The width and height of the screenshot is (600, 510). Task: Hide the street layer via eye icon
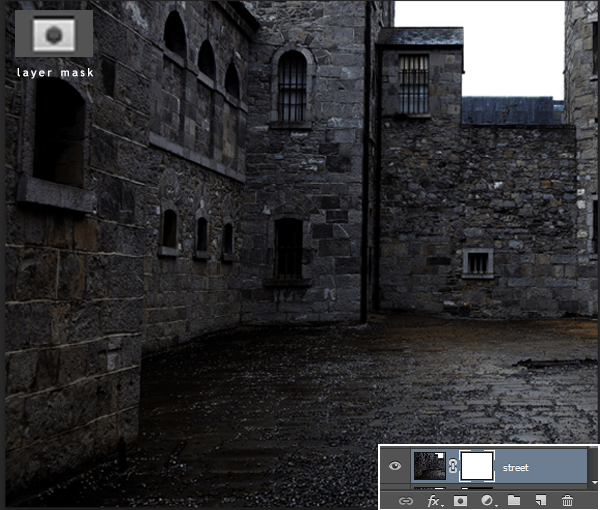[x=395, y=466]
